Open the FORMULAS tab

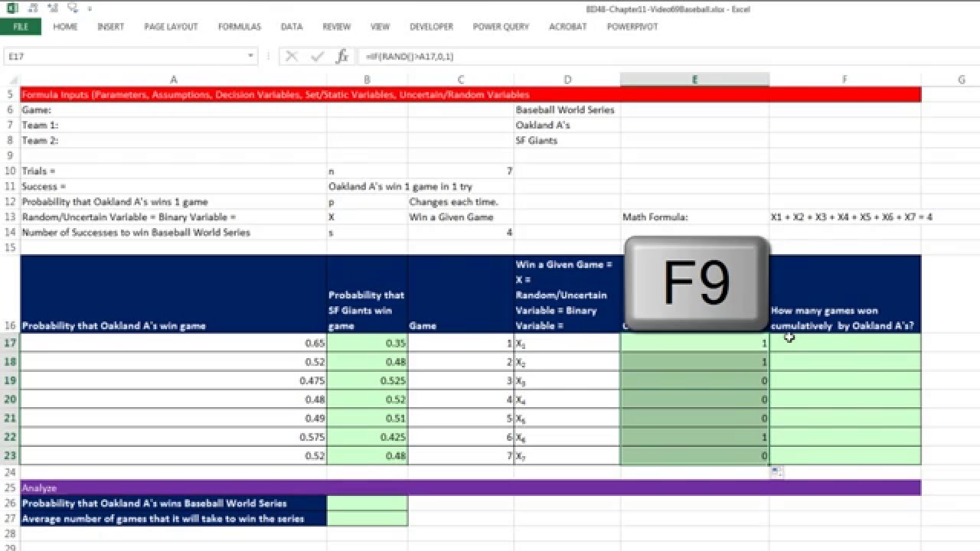[x=240, y=27]
